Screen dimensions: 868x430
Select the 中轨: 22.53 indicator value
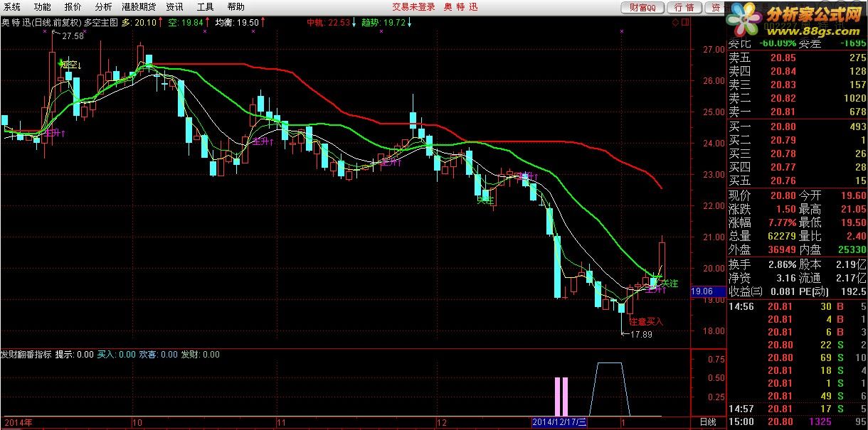(x=331, y=23)
